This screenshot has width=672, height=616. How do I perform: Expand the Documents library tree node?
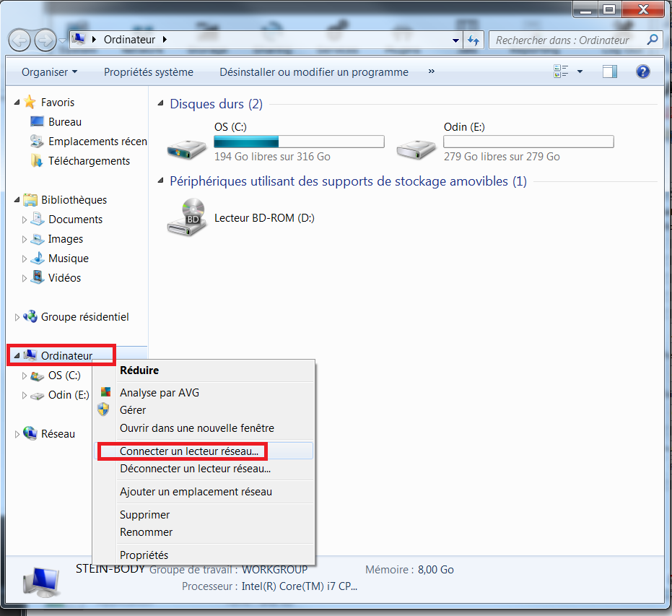[25, 220]
